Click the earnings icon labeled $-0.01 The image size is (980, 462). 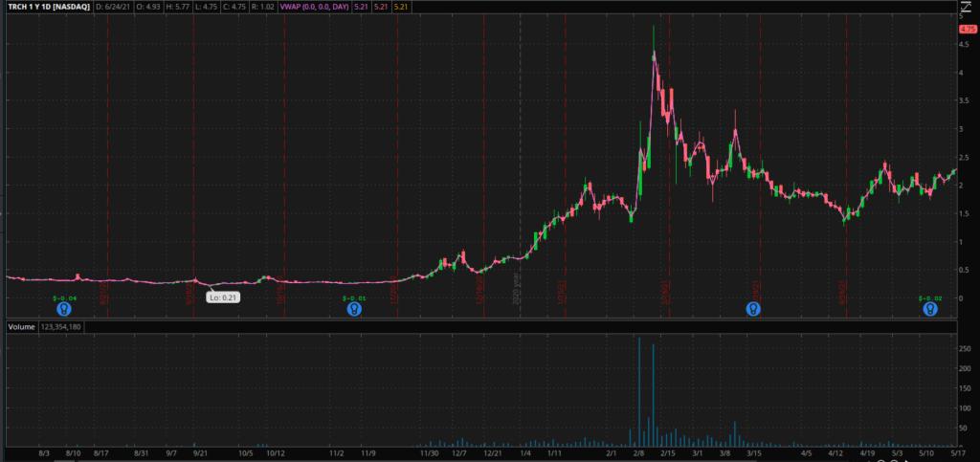coord(354,309)
